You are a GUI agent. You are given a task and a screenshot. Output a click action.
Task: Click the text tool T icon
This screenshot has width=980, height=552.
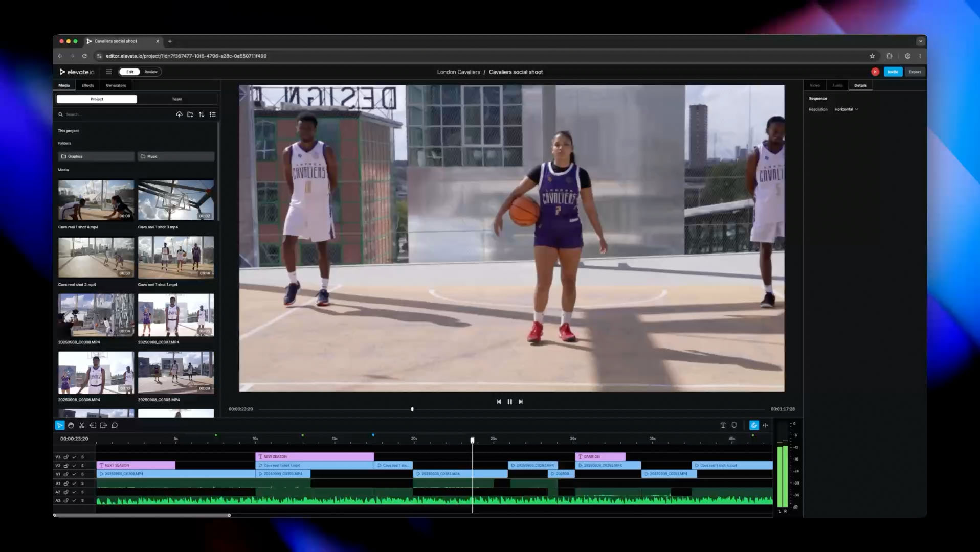[x=723, y=425]
